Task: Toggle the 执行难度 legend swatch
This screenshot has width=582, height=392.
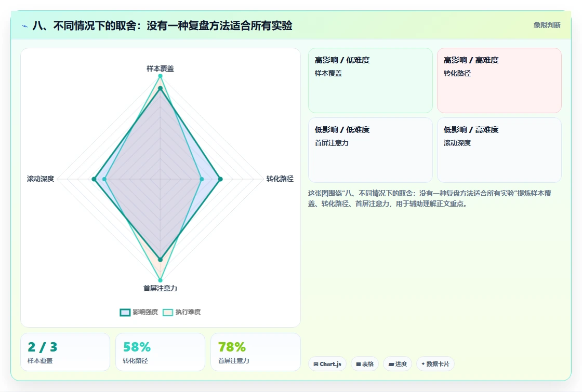Action: click(x=168, y=312)
